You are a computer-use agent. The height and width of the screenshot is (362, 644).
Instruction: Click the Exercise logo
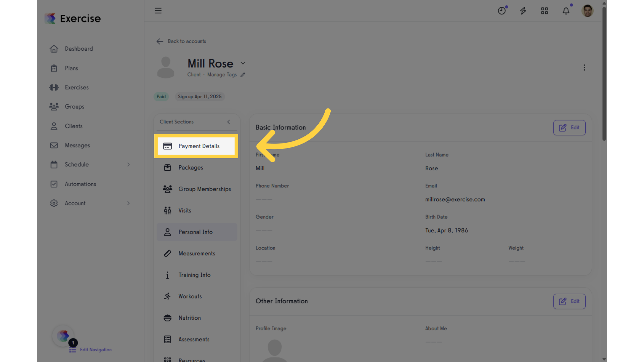pos(73,18)
